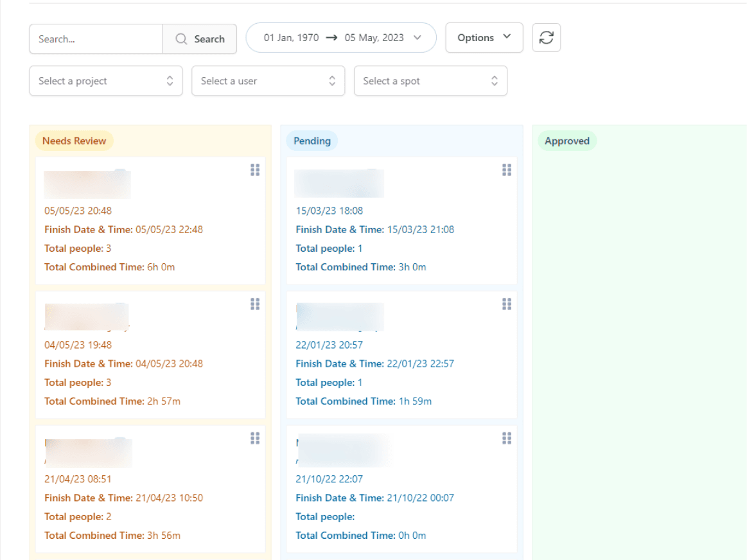Click the drag handle on the 04/05/23 card
Viewport: 747px width, 560px height.
pos(255,304)
